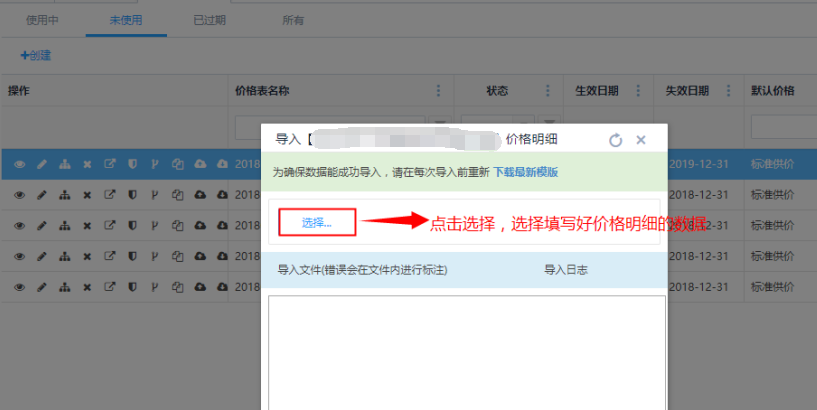Image resolution: width=817 pixels, height=410 pixels.
Task: Click the eye view icon in the highlighted row
Action: click(x=19, y=164)
